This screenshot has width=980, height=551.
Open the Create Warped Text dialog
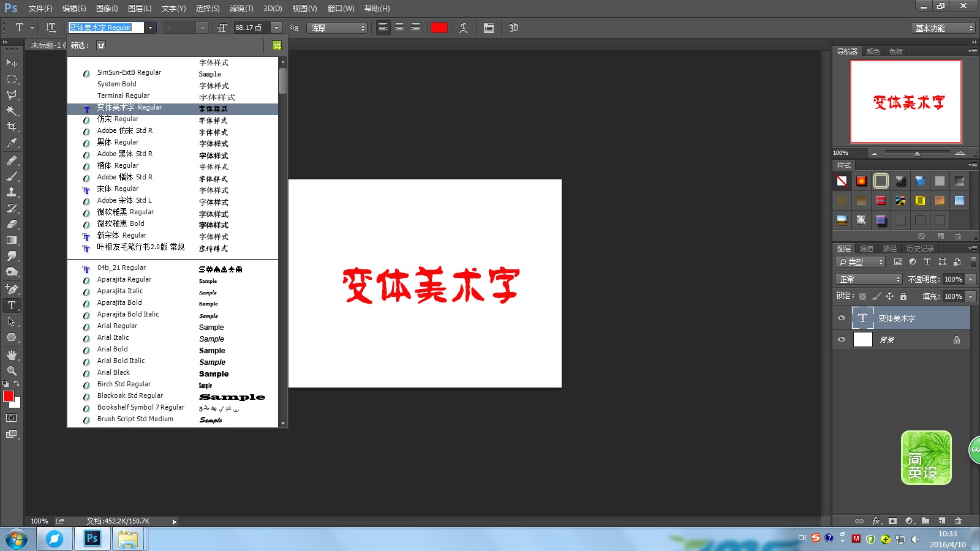463,28
